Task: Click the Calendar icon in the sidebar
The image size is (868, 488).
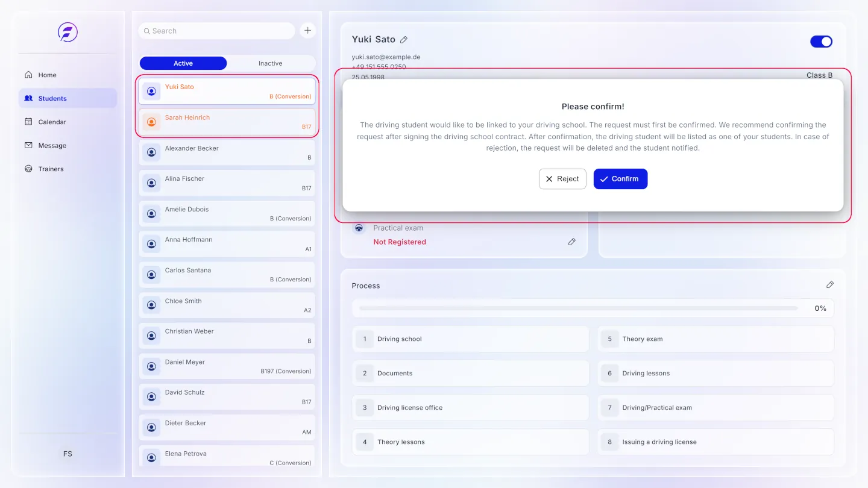Action: (28, 122)
